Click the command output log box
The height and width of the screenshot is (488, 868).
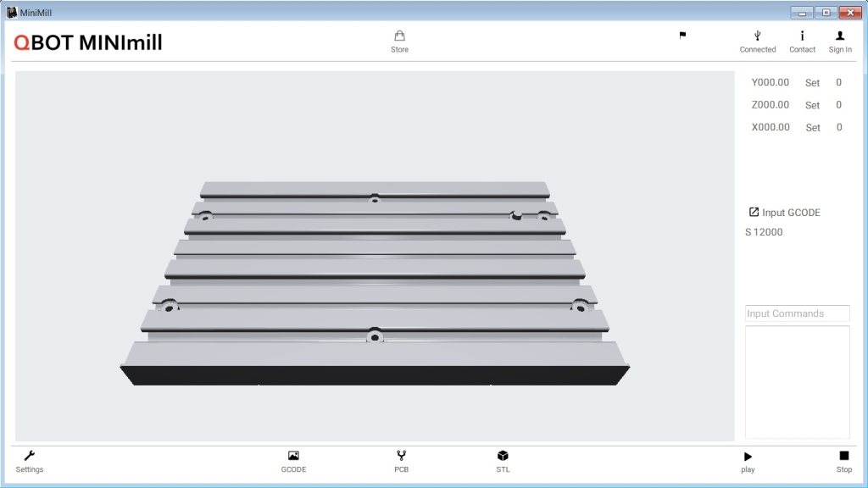[x=797, y=381]
